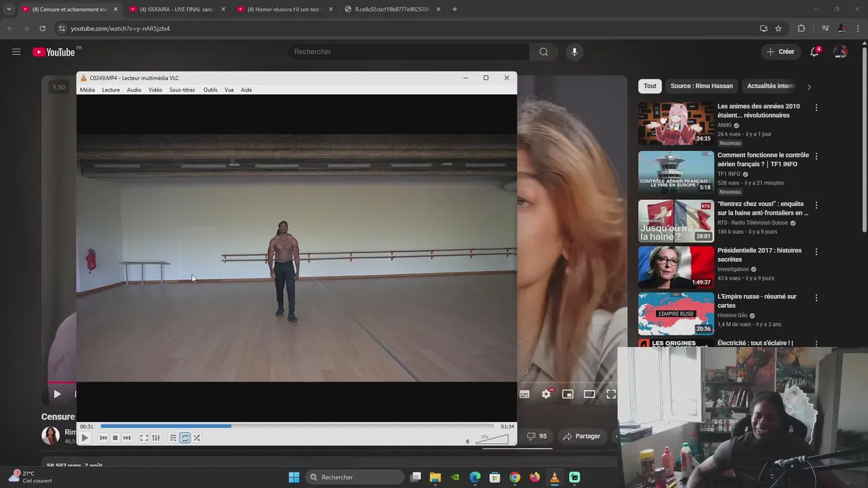868x488 pixels.
Task: Open VLC Média menu
Action: coord(87,90)
